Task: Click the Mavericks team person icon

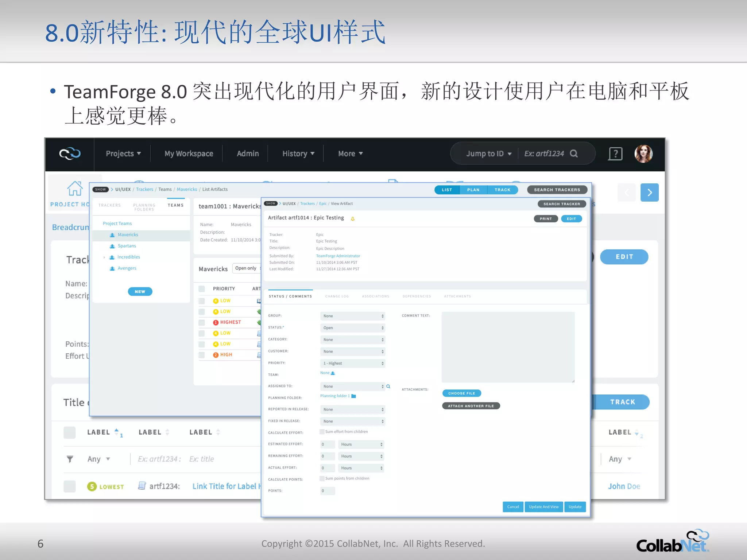Action: [112, 235]
